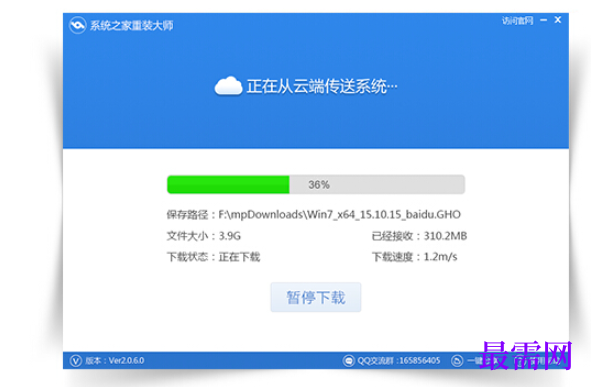
Task: Click the 暂停下载 pause download button
Action: pyautogui.click(x=315, y=297)
